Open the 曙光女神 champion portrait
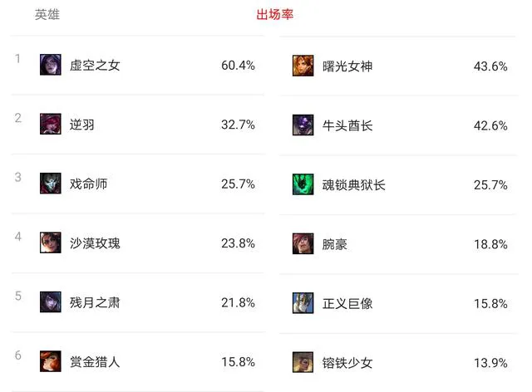The width and height of the screenshot is (532, 392). (x=303, y=66)
